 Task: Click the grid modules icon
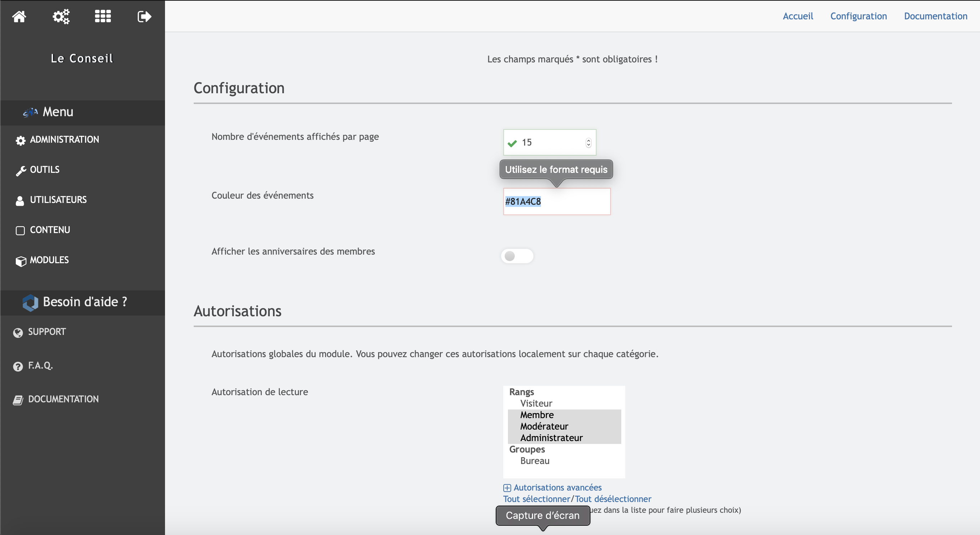click(x=103, y=16)
